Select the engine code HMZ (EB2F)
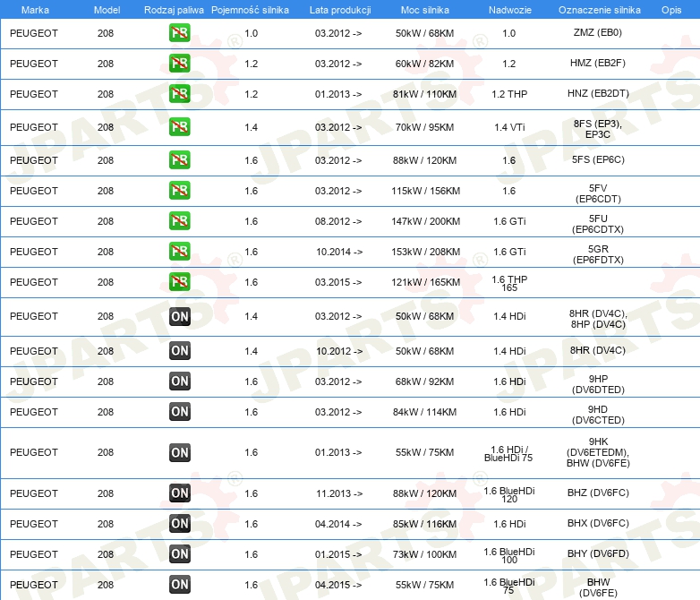Viewport: 700px width, 600px height. coord(598,63)
